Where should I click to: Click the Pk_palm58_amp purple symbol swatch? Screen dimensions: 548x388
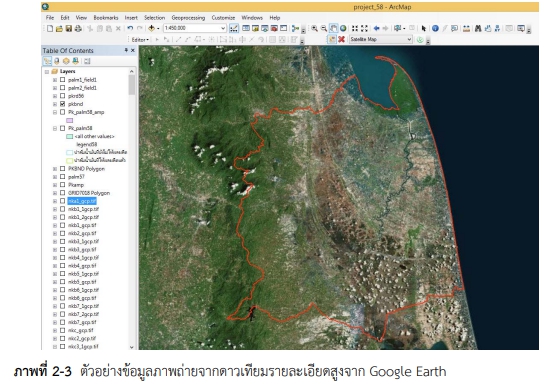pyautogui.click(x=70, y=120)
